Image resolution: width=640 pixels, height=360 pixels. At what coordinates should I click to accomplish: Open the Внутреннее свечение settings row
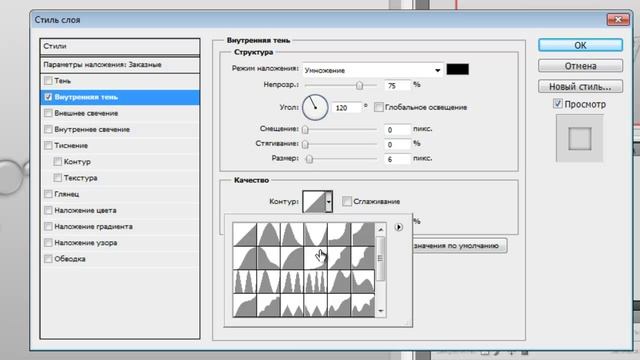click(x=120, y=129)
